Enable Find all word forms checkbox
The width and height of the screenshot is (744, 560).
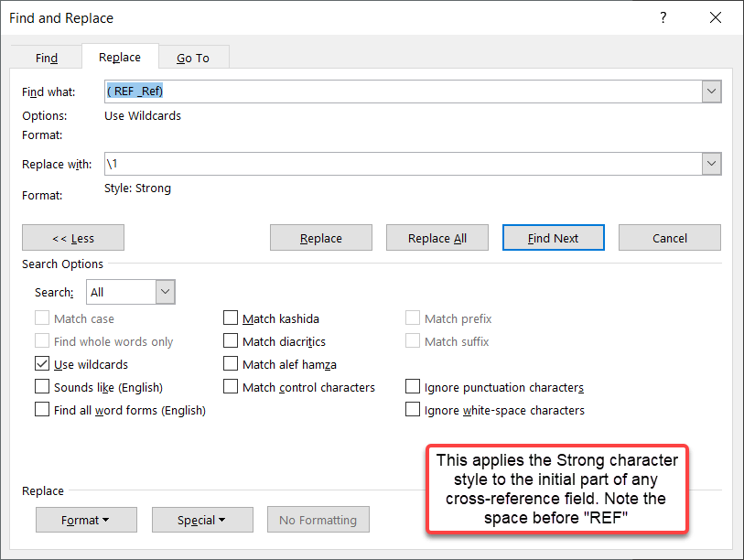(x=42, y=410)
